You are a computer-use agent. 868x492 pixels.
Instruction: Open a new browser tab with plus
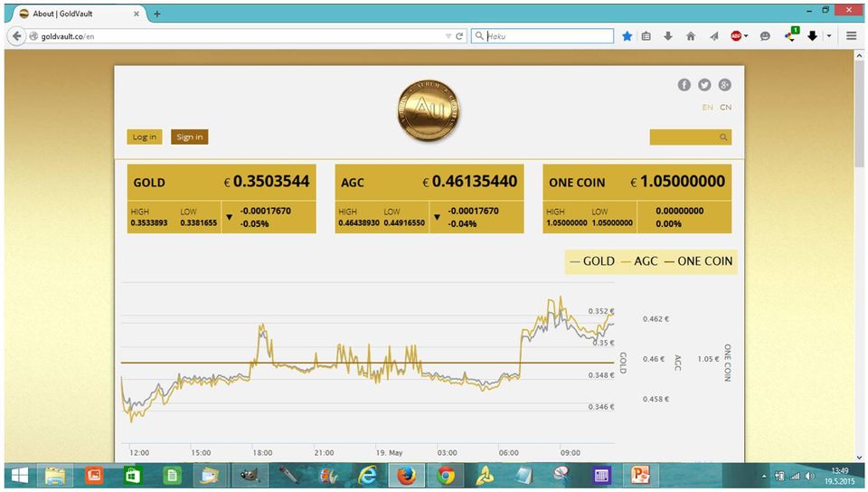pos(157,14)
